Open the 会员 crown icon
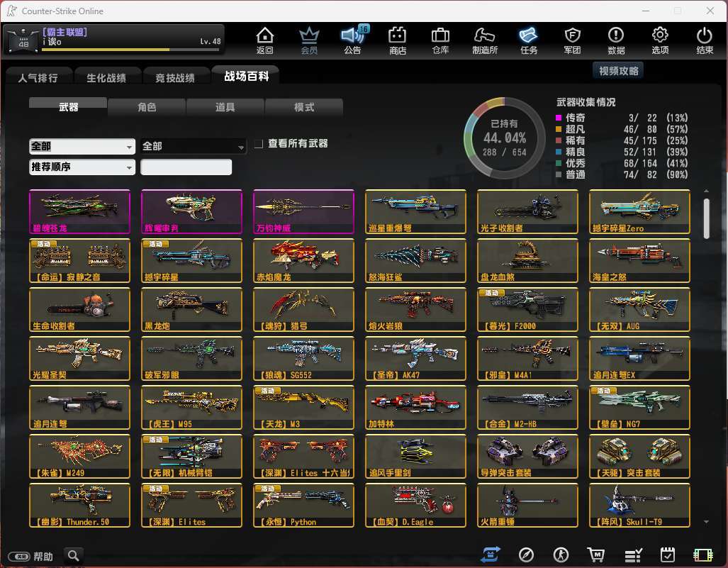 point(309,40)
